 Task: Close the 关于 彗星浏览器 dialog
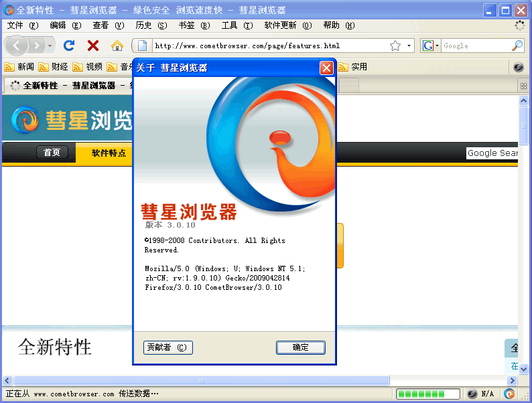point(326,68)
